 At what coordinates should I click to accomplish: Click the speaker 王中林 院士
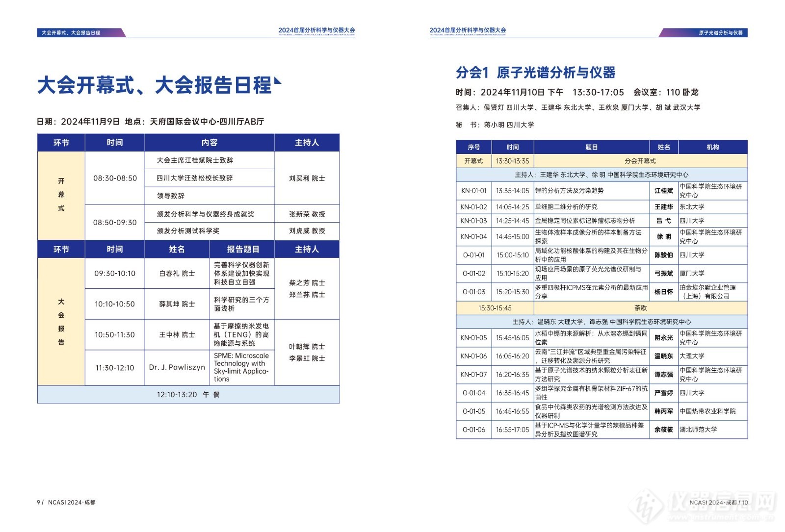[x=177, y=334]
